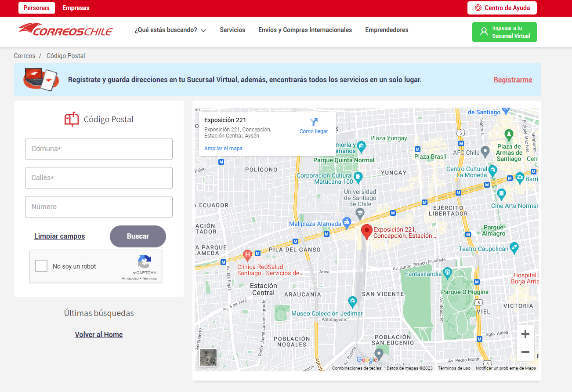This screenshot has height=392, width=572.
Task: Zoom in the map with plus button
Action: (525, 334)
